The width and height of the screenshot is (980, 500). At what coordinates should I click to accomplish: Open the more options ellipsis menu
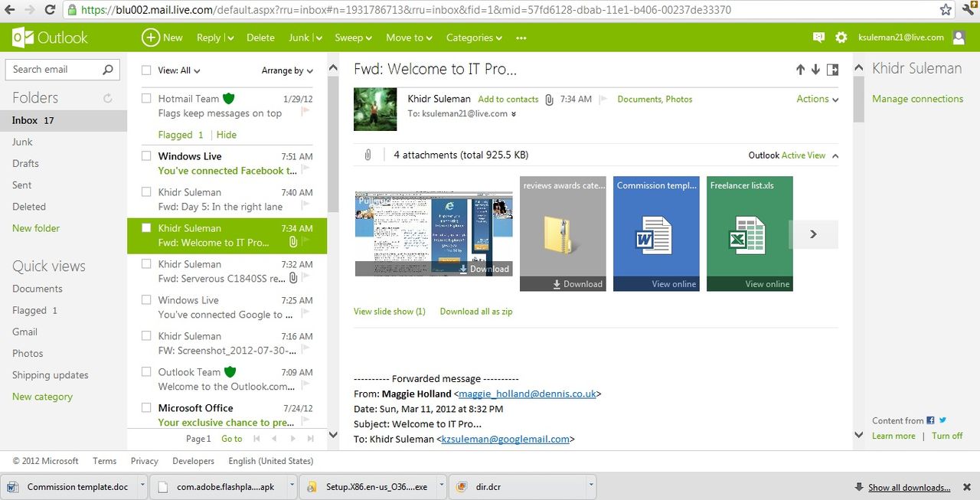click(521, 38)
